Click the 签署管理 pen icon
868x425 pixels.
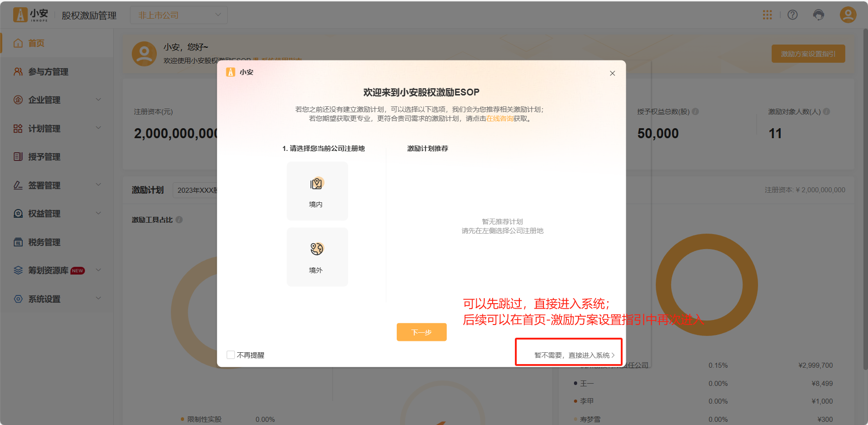coord(18,185)
